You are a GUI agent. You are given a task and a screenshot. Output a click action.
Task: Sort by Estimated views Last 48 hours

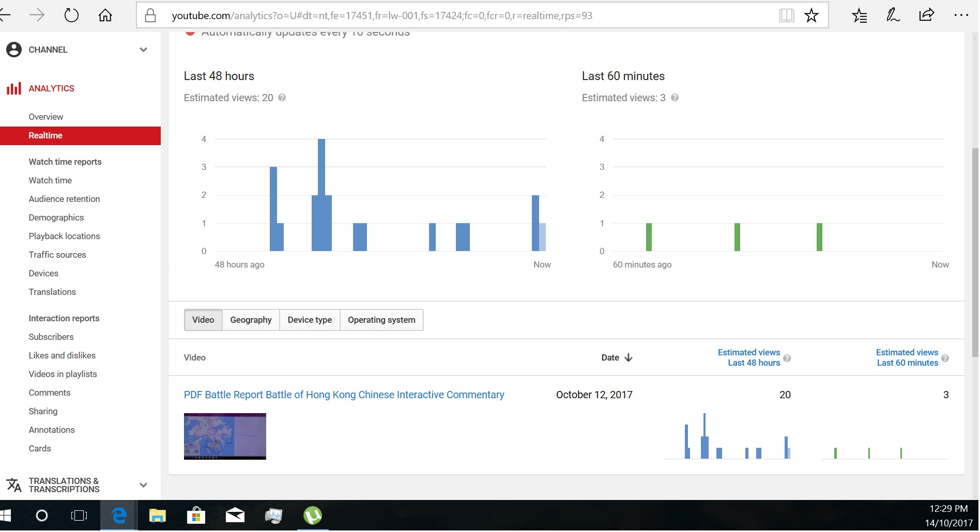[749, 357]
